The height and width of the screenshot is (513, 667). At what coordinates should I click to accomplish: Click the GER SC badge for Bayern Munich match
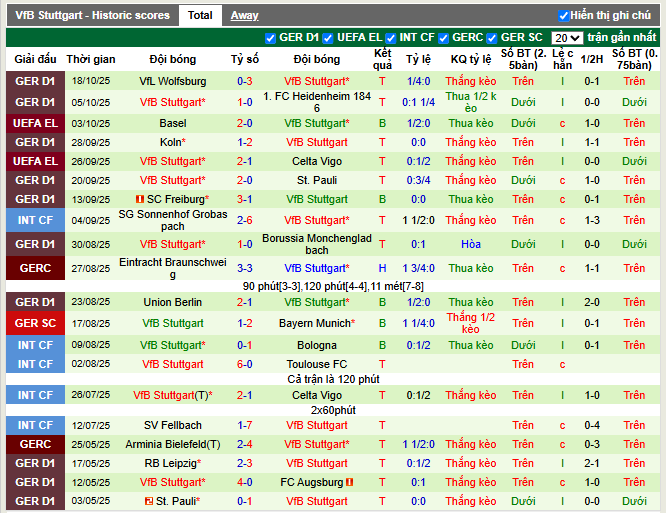pyautogui.click(x=34, y=324)
